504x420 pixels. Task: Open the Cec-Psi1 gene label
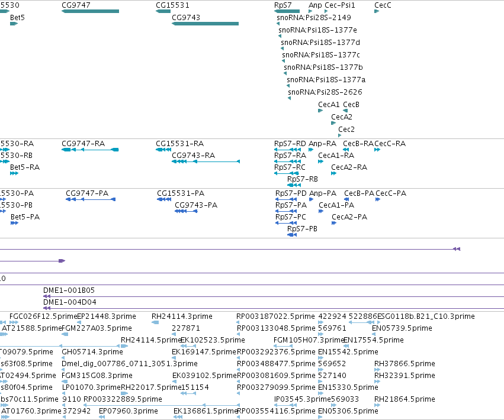click(x=340, y=5)
